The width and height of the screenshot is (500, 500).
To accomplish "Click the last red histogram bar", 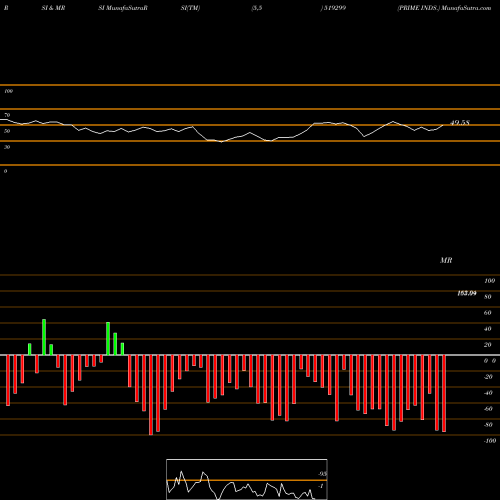I will coord(444,393).
